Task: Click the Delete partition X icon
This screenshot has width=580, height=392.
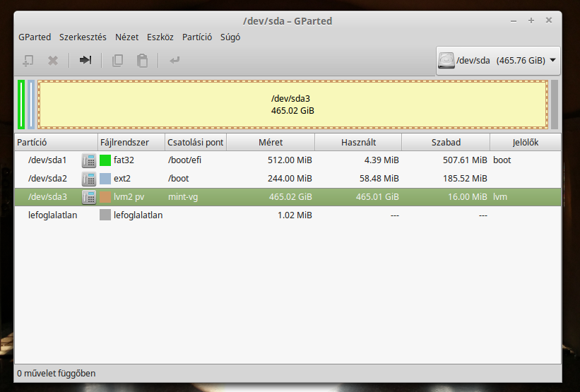Action: tap(53, 60)
